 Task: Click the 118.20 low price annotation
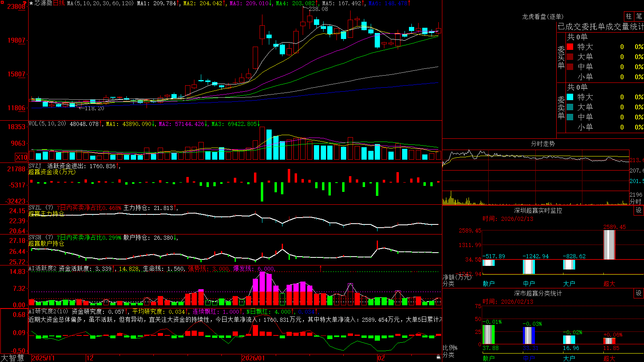[x=94, y=108]
